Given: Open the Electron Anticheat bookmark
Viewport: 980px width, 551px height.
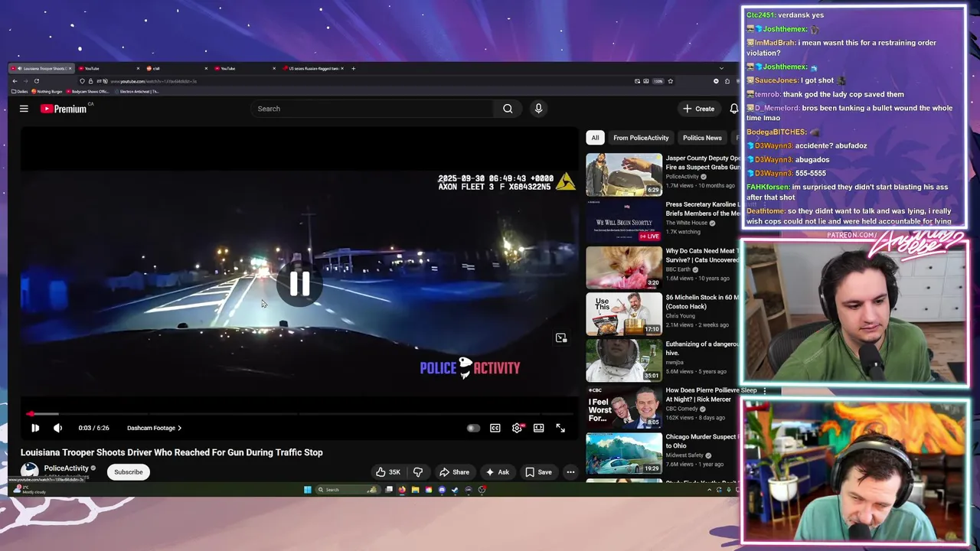Looking at the screenshot, I should [x=136, y=91].
